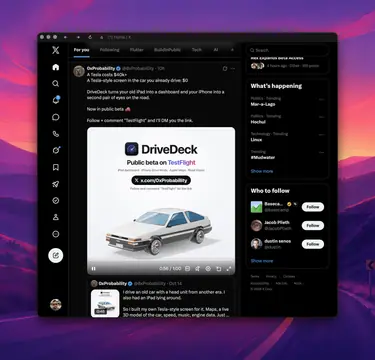Click the round compose post button
The width and height of the screenshot is (375, 360).
(x=56, y=256)
